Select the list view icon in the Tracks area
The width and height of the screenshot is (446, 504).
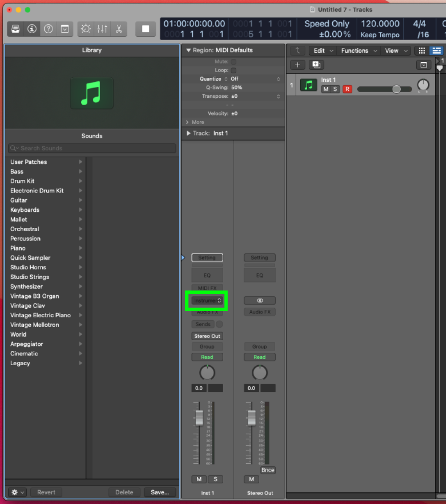click(x=436, y=51)
